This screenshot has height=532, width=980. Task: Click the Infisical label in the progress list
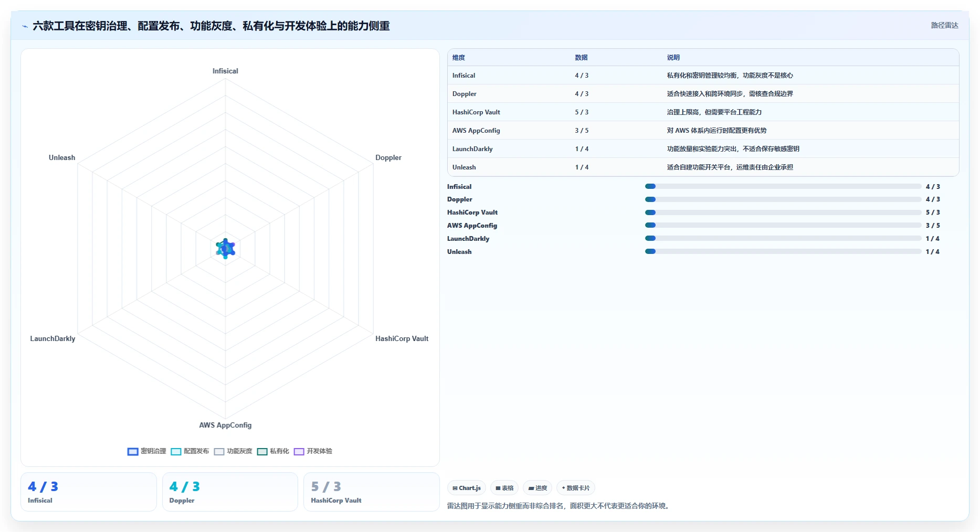459,186
